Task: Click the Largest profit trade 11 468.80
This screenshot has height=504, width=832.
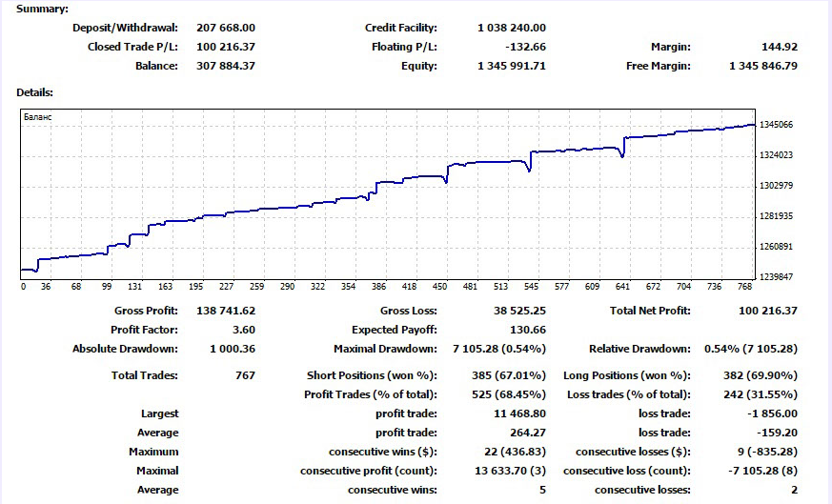Action: (519, 413)
